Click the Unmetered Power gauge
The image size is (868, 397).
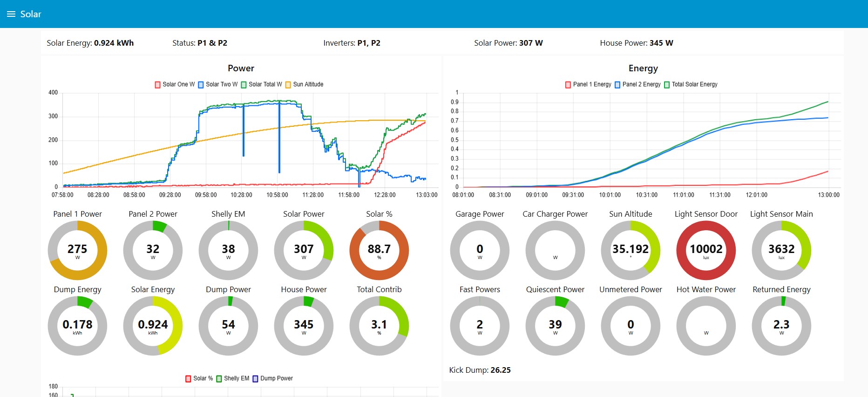pyautogui.click(x=631, y=326)
